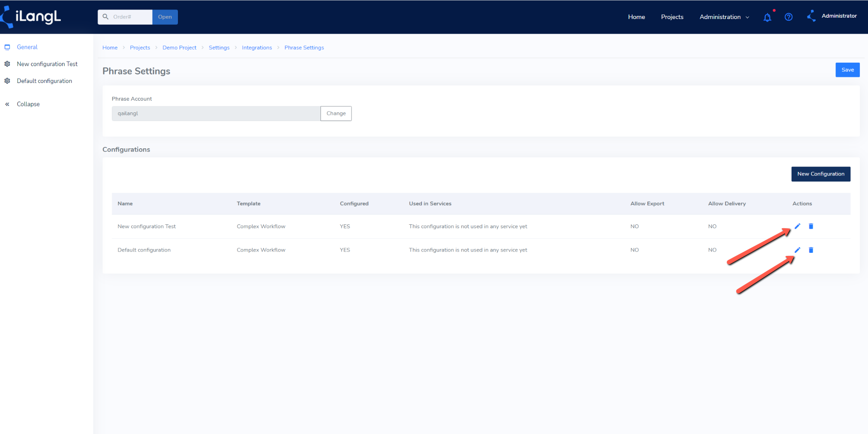Click Complex Workflow in Default configuration row
This screenshot has width=868, height=434.
click(261, 250)
